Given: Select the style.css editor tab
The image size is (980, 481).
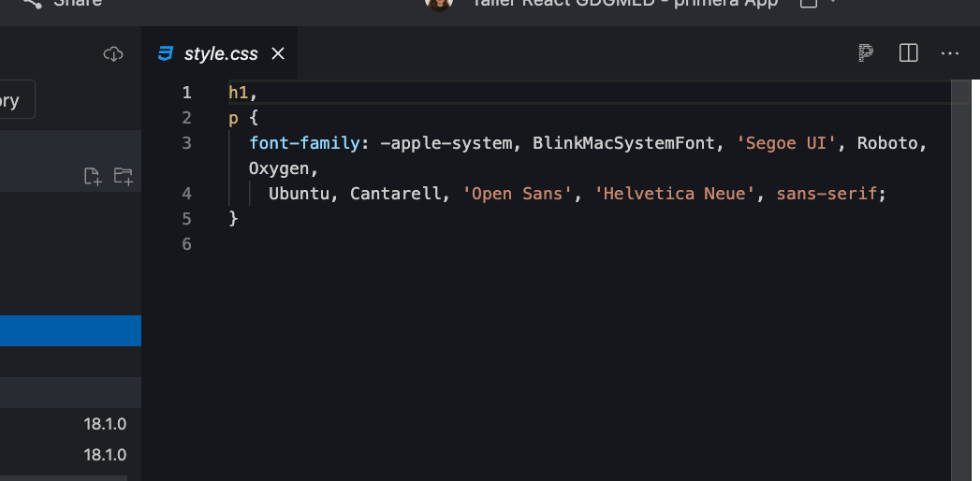Looking at the screenshot, I should [219, 53].
